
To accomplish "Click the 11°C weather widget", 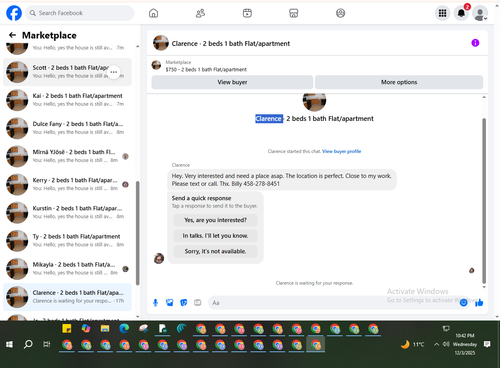I will click(x=413, y=344).
